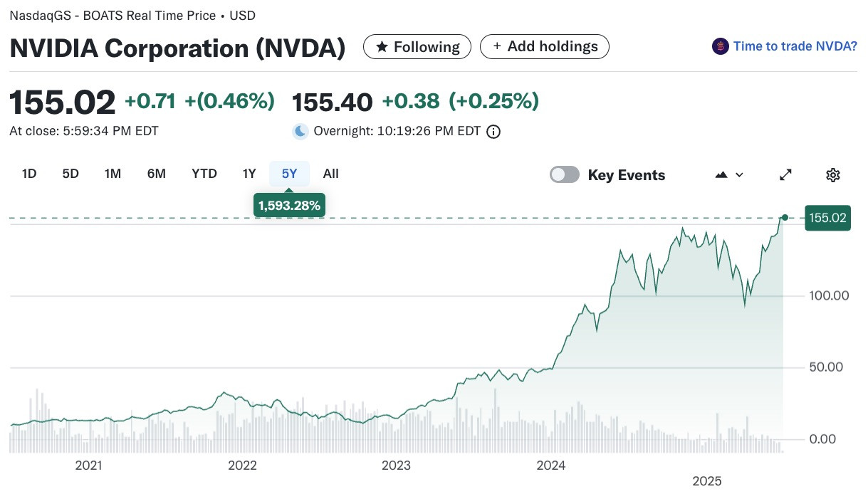The image size is (868, 494).
Task: Click the mountain chart type icon
Action: 721,174
